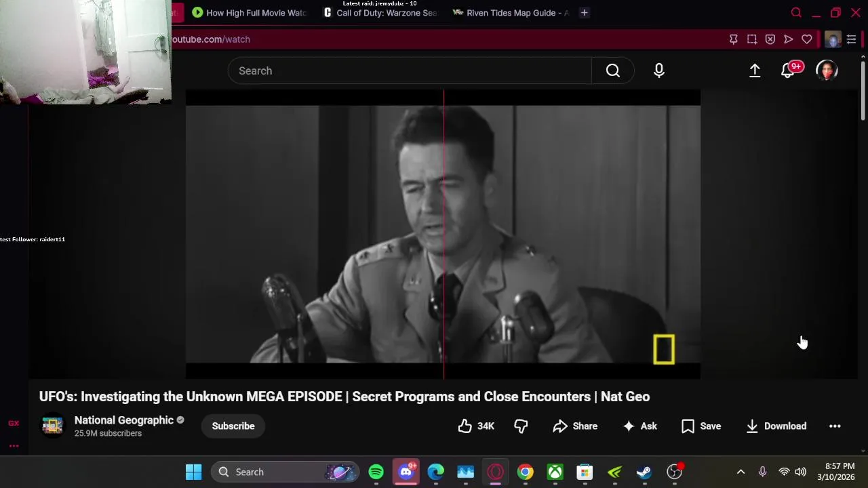Open OBS Studio from the taskbar

(675, 472)
